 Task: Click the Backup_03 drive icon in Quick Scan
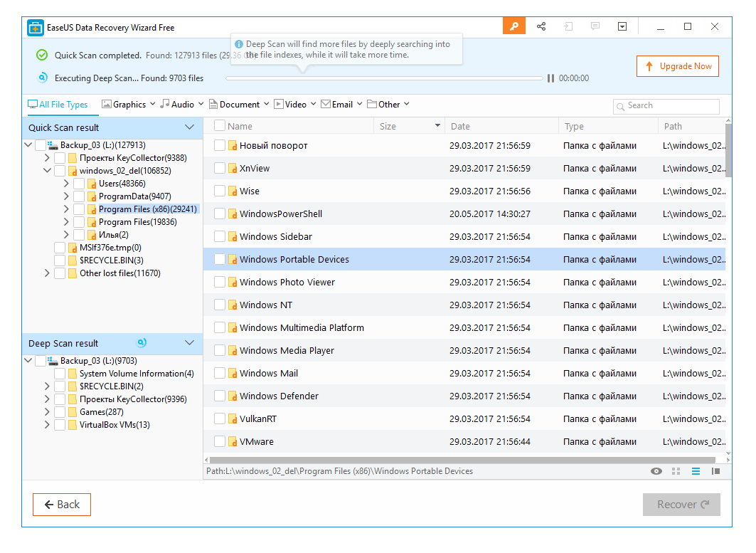53,144
